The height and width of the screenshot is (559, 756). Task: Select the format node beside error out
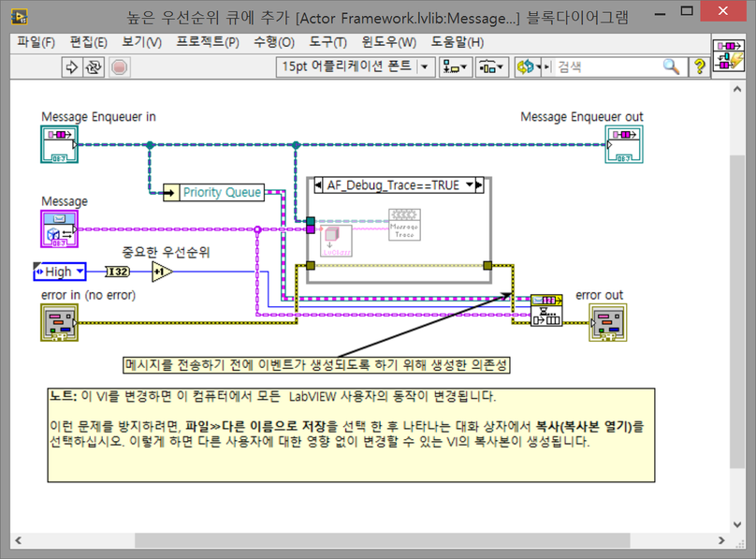click(x=547, y=312)
